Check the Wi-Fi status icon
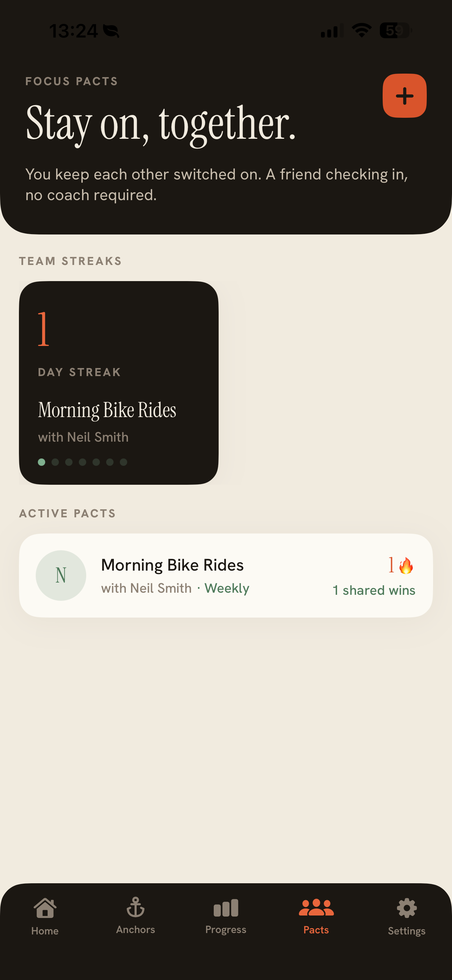Screen dimensions: 452x980 coord(362,30)
